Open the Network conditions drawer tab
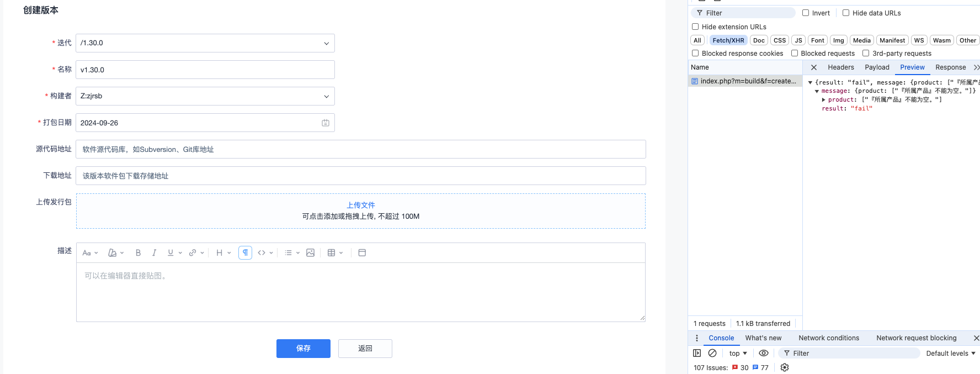 [x=829, y=338]
